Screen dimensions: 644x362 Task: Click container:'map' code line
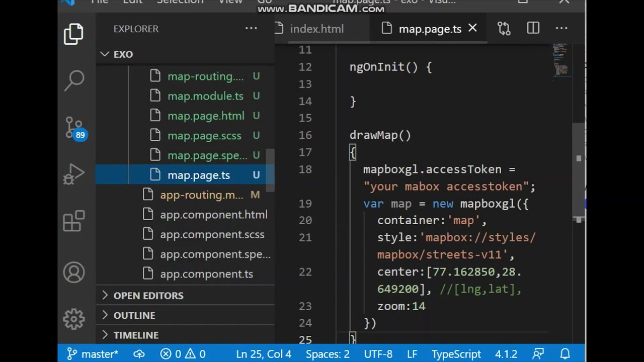pos(432,221)
